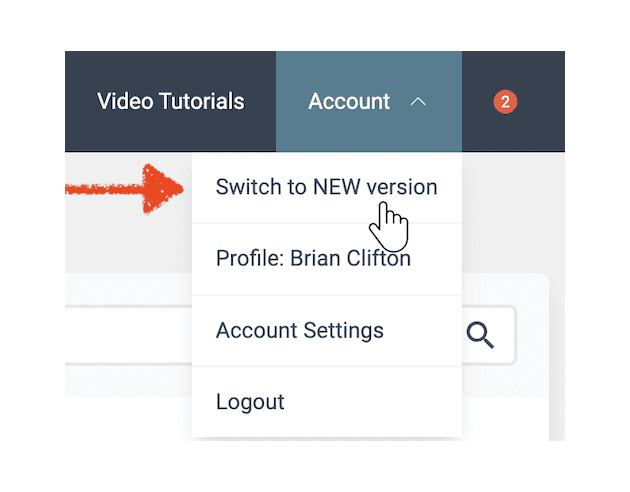Viewport: 630px width, 492px height.
Task: Focus the search box left of magnifier
Action: coord(129,335)
